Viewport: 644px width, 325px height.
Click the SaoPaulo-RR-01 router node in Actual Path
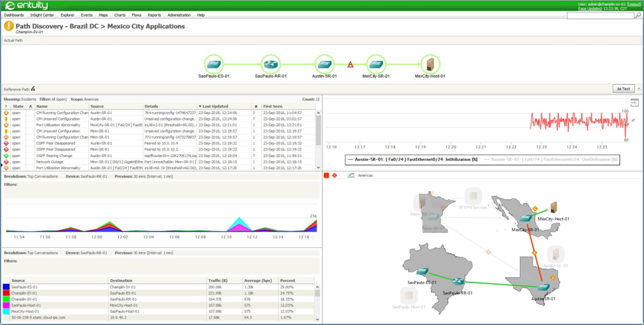tap(271, 64)
